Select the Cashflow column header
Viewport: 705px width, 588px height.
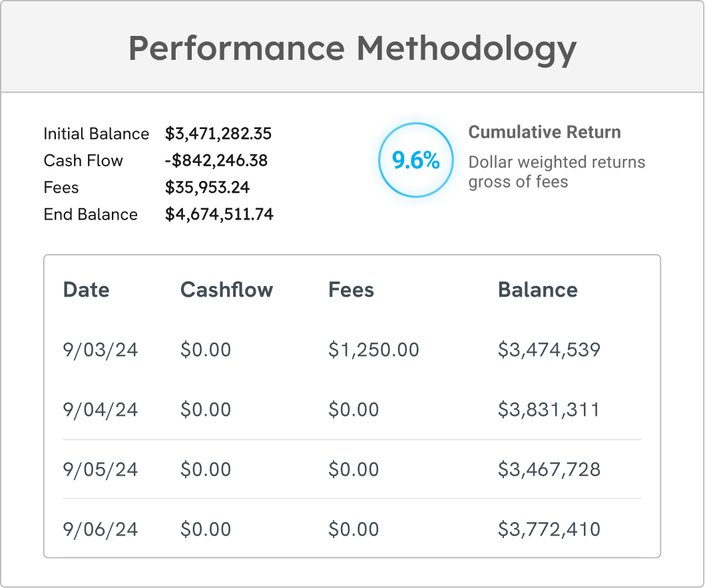click(x=226, y=290)
